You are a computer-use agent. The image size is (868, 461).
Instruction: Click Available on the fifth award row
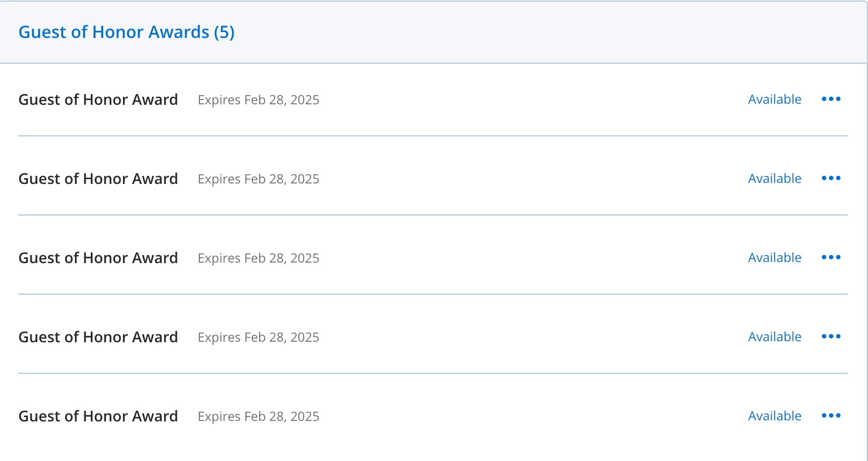pyautogui.click(x=774, y=416)
